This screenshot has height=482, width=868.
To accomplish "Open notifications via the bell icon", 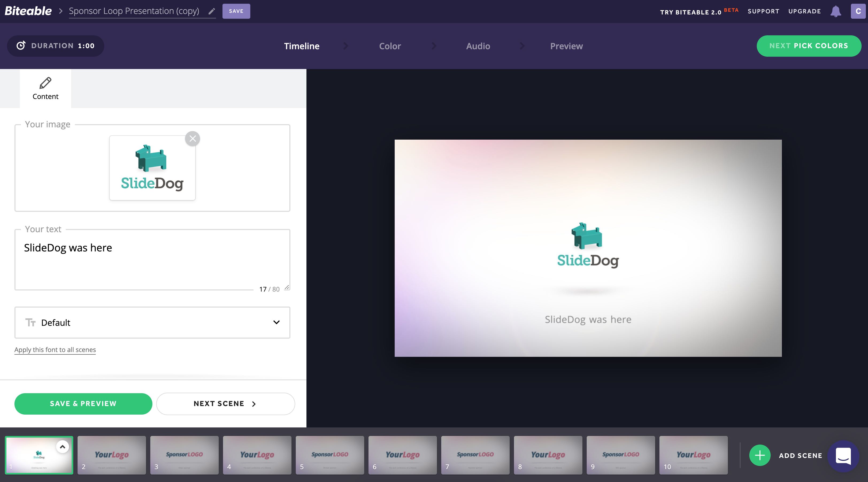I will pyautogui.click(x=836, y=11).
